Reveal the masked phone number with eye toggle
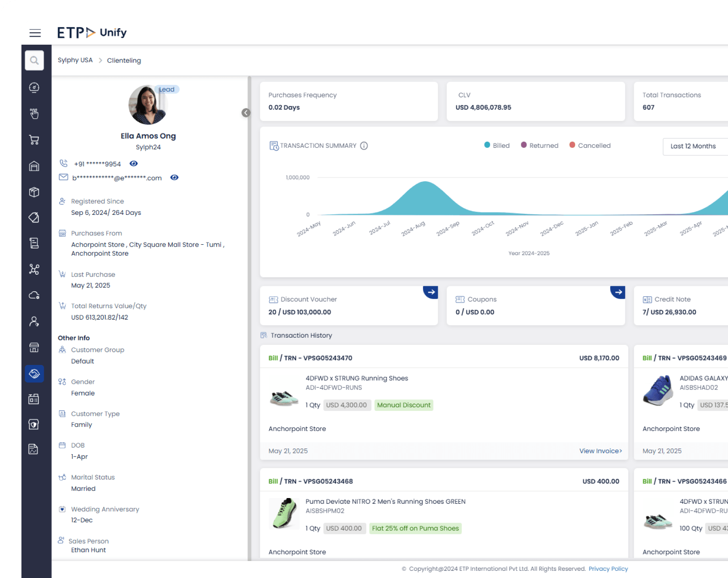728x578 pixels. [134, 163]
